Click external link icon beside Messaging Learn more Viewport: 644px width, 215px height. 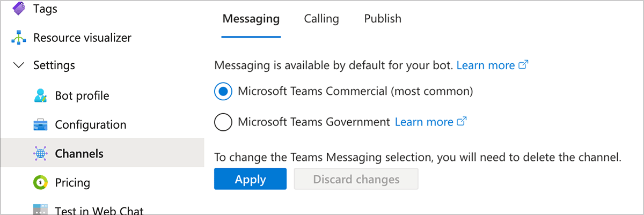pos(523,65)
